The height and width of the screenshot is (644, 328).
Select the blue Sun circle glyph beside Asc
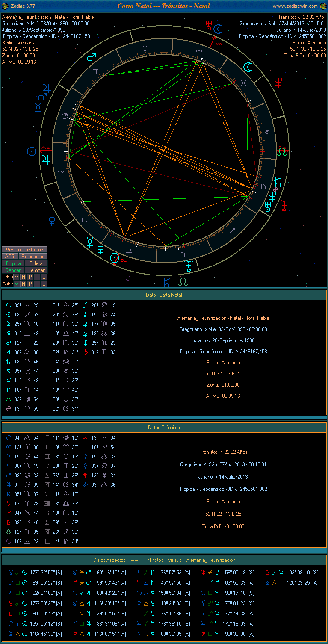coord(31,151)
